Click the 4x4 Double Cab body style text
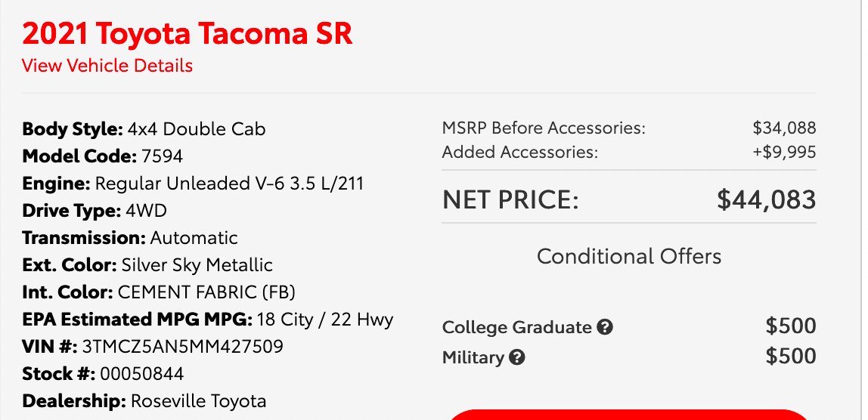This screenshot has height=420, width=868. point(197,129)
